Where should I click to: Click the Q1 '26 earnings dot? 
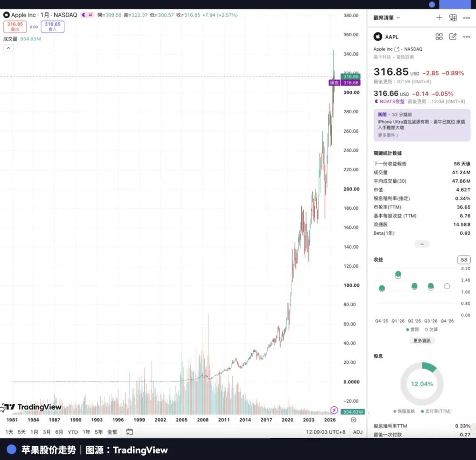(398, 274)
